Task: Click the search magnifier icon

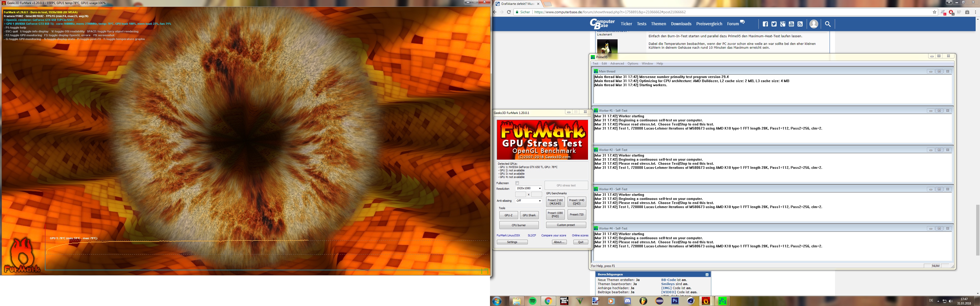Action: 827,24
